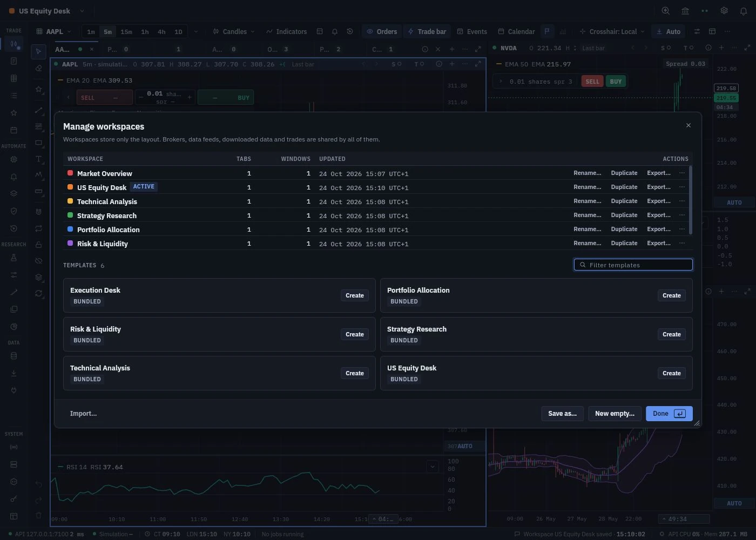Select the cursor arrow drawing tool
The height and width of the screenshot is (540, 756).
coord(38,52)
